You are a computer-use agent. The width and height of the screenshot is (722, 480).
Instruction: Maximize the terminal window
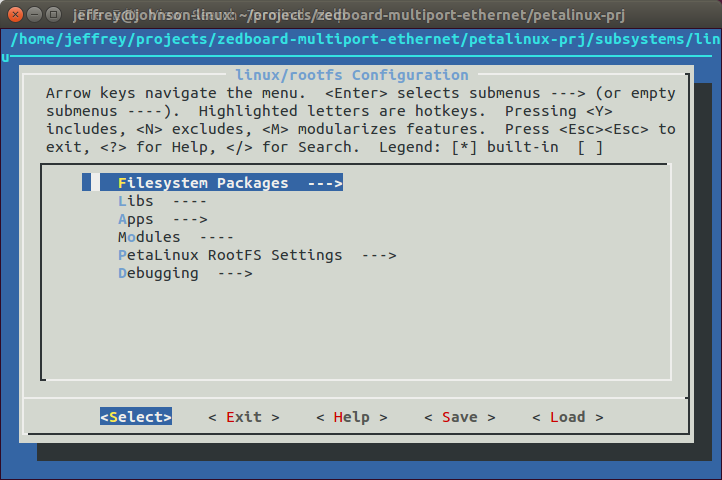(54, 15)
